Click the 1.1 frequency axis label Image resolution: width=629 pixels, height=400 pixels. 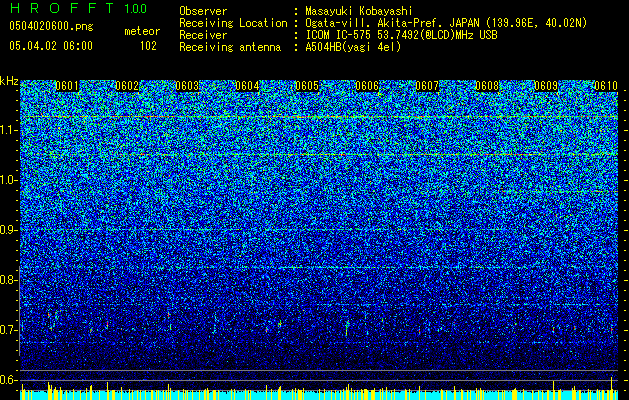(x=9, y=130)
